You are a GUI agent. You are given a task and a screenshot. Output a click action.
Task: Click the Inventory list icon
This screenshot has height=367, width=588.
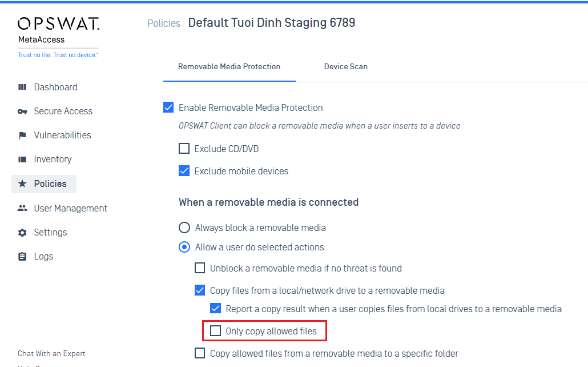coord(22,159)
